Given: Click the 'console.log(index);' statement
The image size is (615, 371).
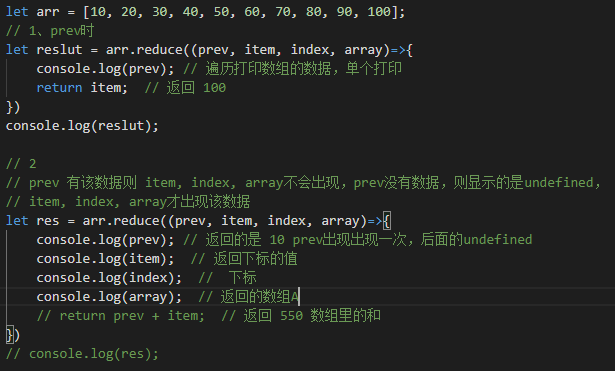Looking at the screenshot, I should pos(109,278).
